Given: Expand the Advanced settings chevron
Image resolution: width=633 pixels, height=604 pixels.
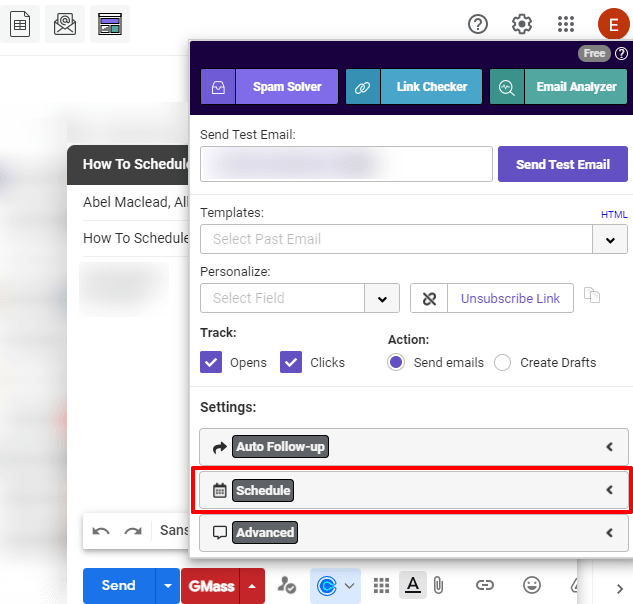Looking at the screenshot, I should [x=610, y=533].
